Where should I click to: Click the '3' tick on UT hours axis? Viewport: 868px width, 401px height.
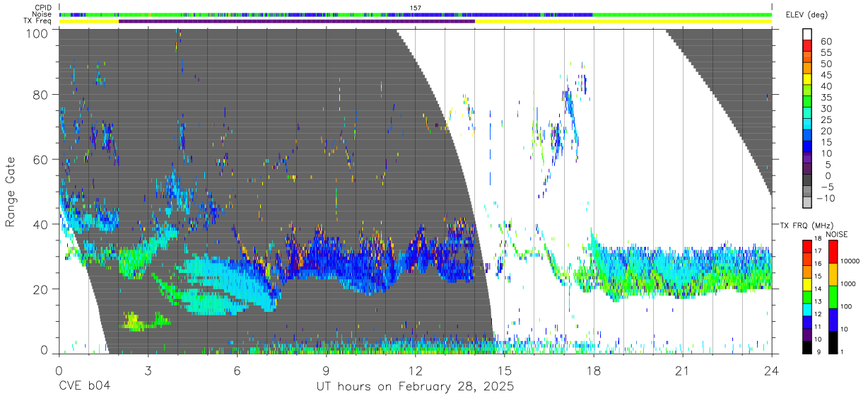click(148, 370)
